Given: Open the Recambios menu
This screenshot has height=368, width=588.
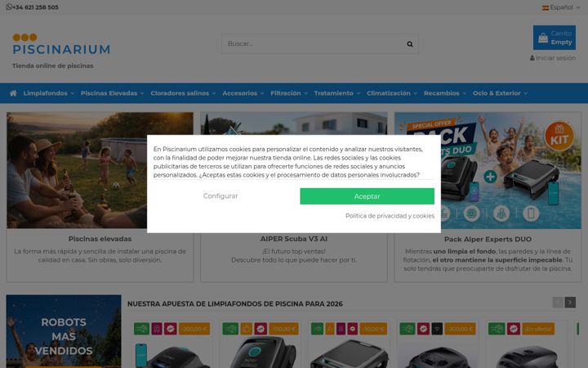Looking at the screenshot, I should [442, 93].
